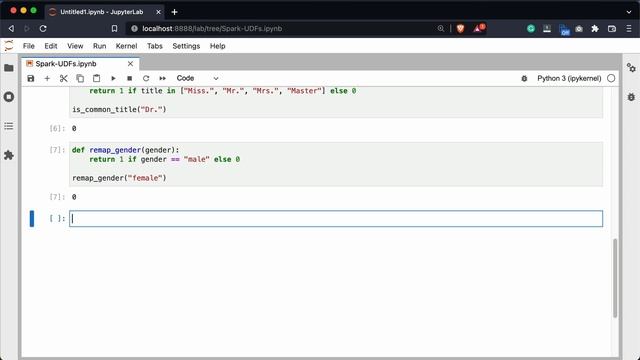The width and height of the screenshot is (640, 360).
Task: Click the blue active cell collapser bar
Action: point(32,219)
